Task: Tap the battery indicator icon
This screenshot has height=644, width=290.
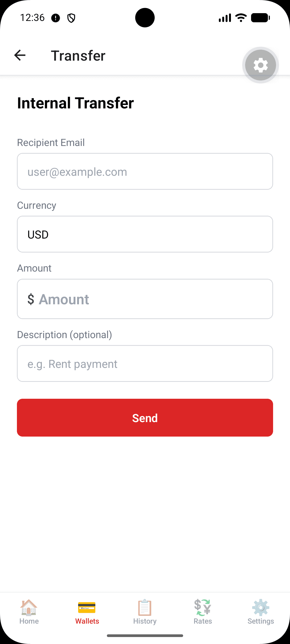Action: pos(260,18)
